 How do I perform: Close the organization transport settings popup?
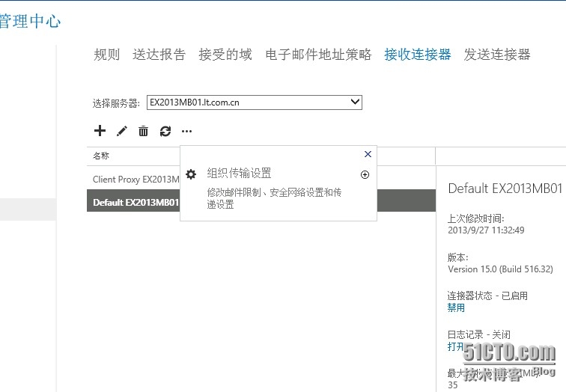click(x=368, y=154)
